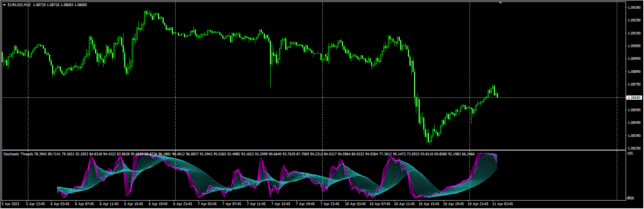Click the triangle arrow before EURUSD,M15
The height and width of the screenshot is (209, 644).
pyautogui.click(x=4, y=5)
